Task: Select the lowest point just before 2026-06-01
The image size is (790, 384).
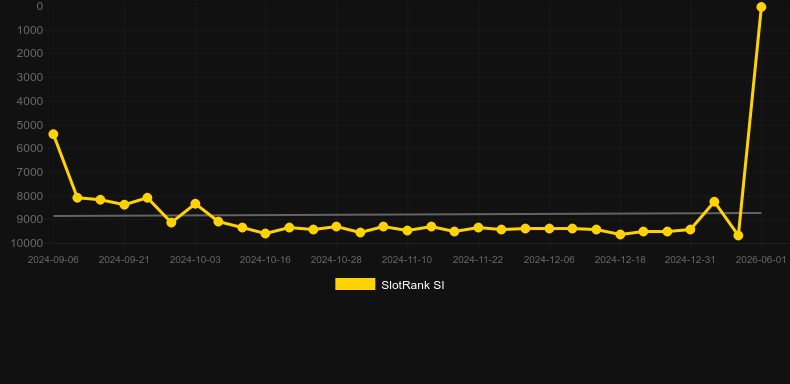Action: [738, 235]
